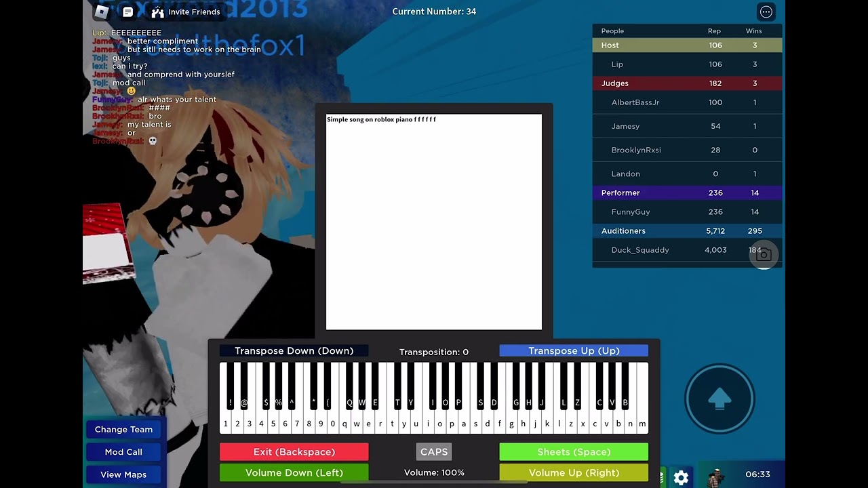Select player Duck_Squaddy in leaderboard

click(x=687, y=250)
